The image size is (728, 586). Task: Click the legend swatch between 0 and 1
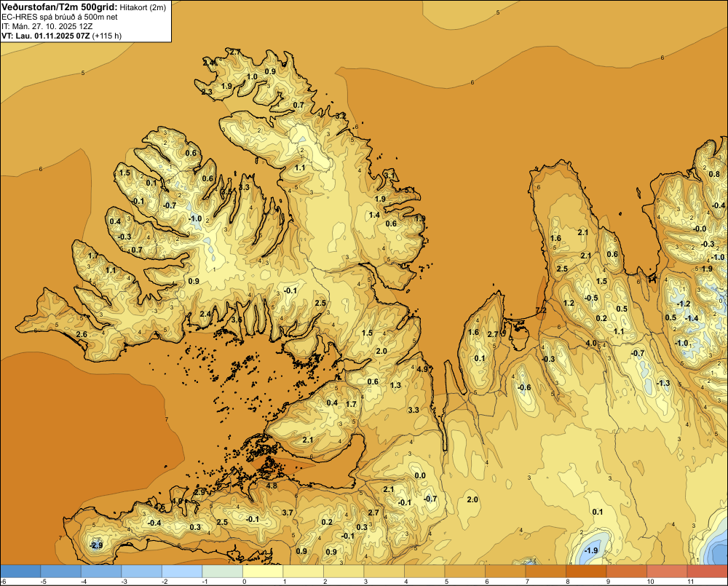pyautogui.click(x=263, y=571)
